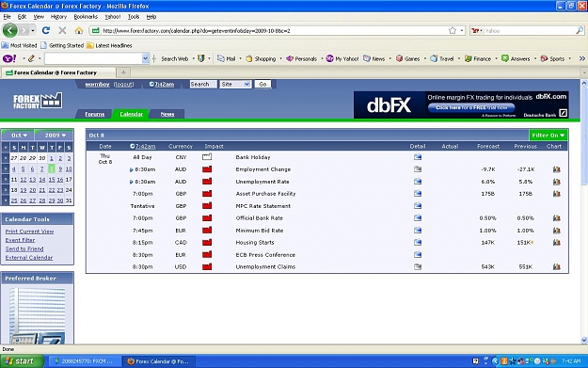Open chart icon for Employment Change

point(557,169)
